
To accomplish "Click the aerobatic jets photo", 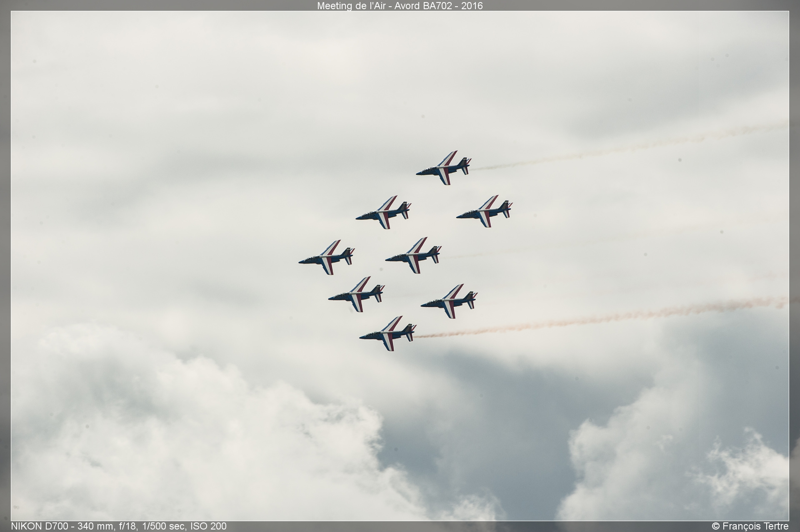I will pos(400,266).
